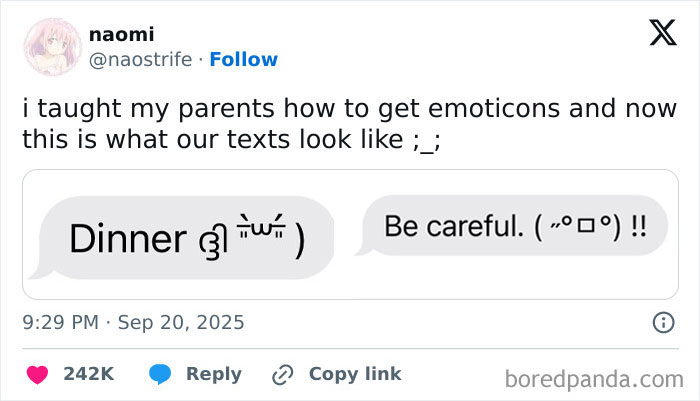Like the tweet with the heart icon

tap(37, 374)
